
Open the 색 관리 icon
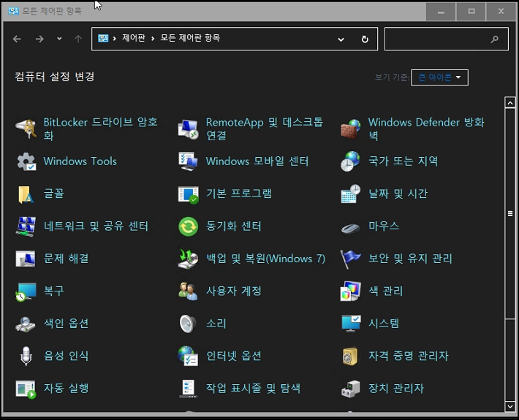351,291
